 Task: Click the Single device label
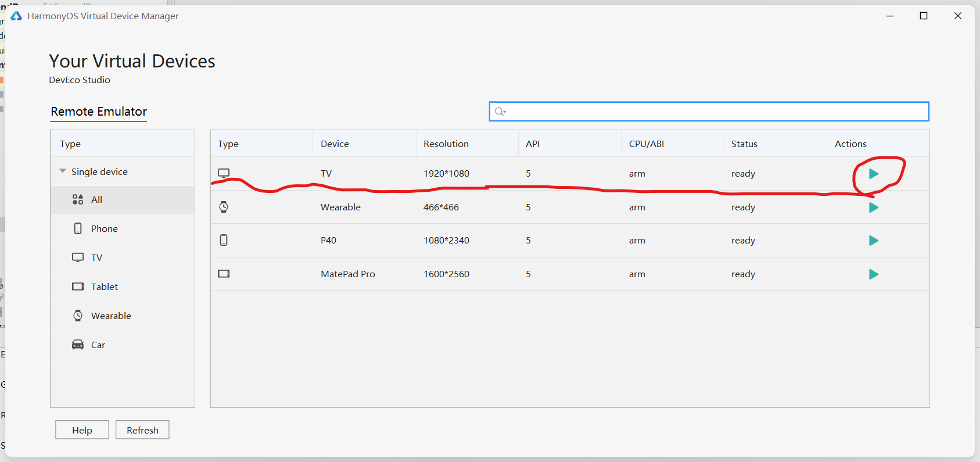coord(99,172)
